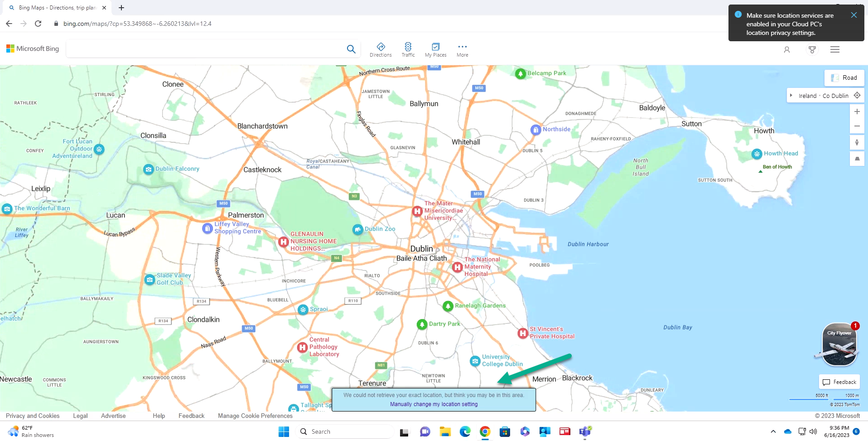The height and width of the screenshot is (441, 868).
Task: Open a new browser tab
Action: coord(121,8)
